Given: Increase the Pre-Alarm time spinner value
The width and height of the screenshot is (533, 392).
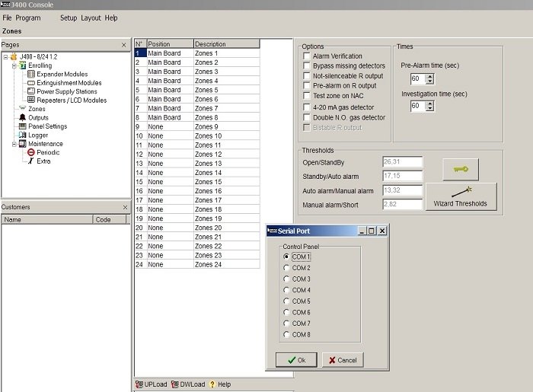Looking at the screenshot, I should 430,76.
